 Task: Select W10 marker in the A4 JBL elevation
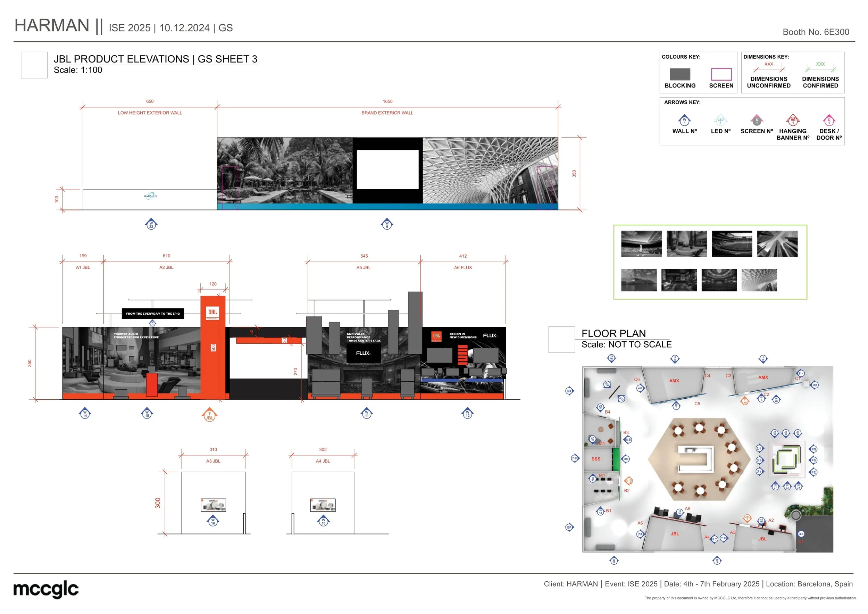[324, 521]
